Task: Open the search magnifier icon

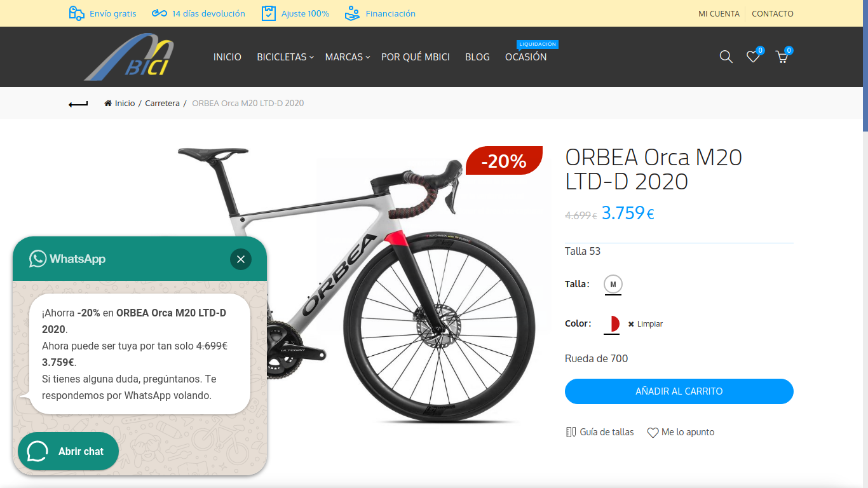Action: click(726, 57)
